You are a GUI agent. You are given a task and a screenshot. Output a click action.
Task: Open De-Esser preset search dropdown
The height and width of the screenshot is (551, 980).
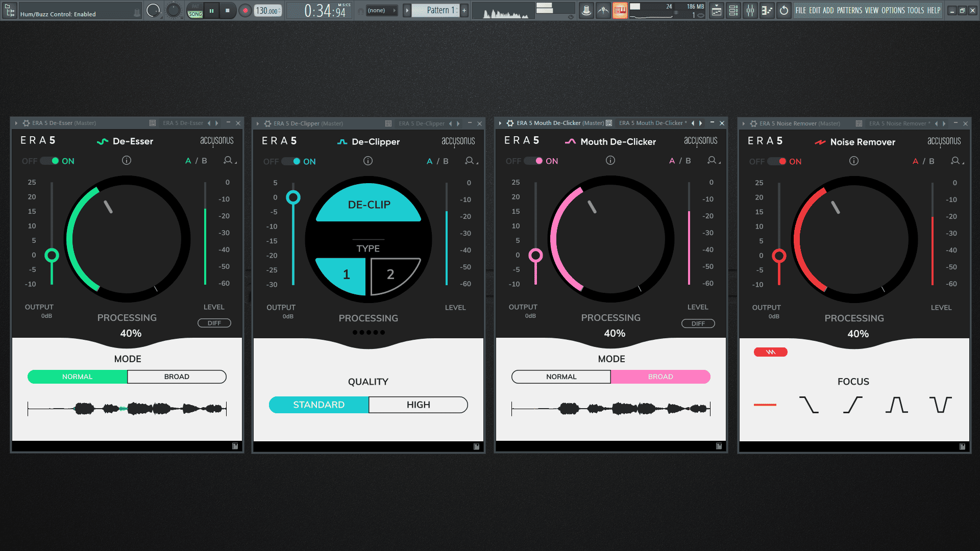[230, 160]
